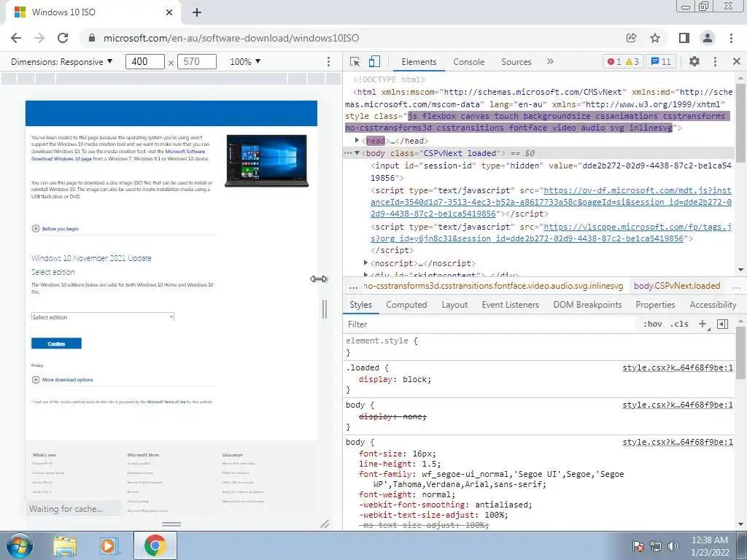747x560 pixels.
Task: Bookmark this page with the star icon
Action: pyautogui.click(x=655, y=38)
